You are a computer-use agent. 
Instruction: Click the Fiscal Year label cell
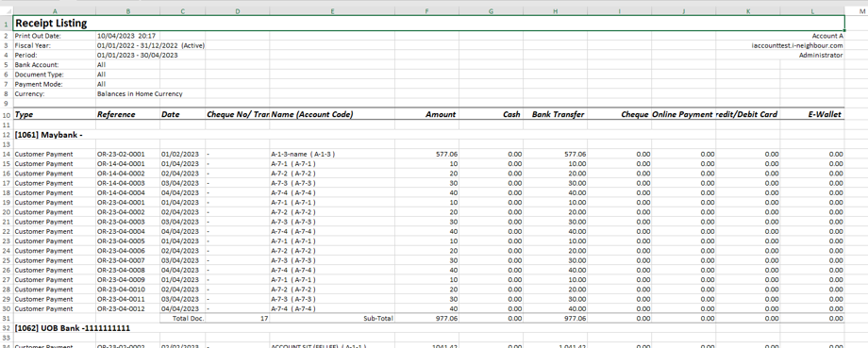pyautogui.click(x=55, y=45)
